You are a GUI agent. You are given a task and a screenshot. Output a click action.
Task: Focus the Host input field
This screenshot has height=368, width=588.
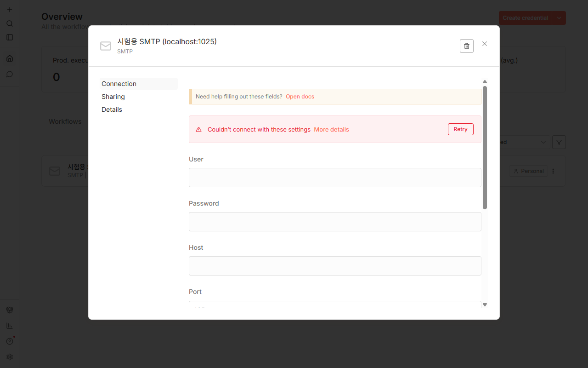tap(335, 266)
